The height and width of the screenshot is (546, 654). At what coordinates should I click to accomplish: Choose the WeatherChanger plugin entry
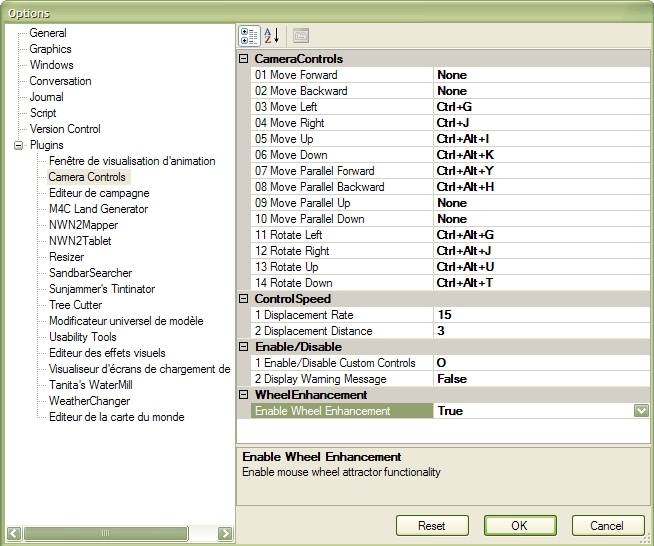click(x=89, y=401)
